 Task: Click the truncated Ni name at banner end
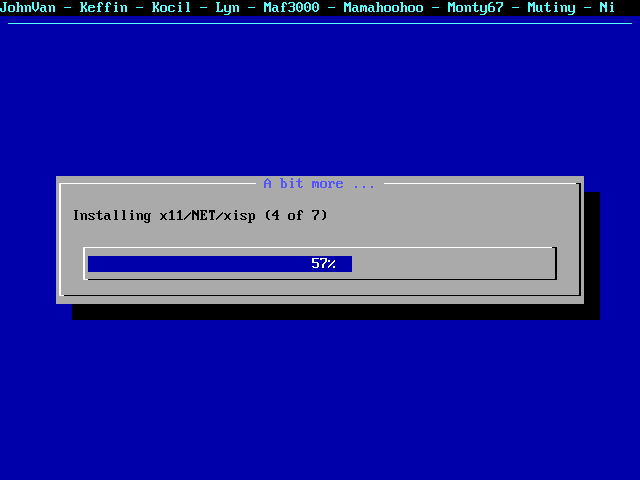607,7
